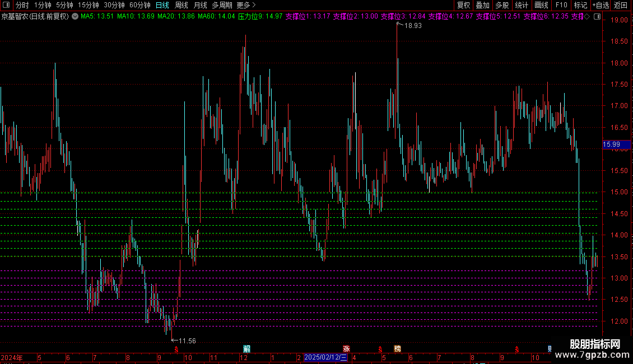The width and height of the screenshot is (633, 364).
Task: Click the 叠加 overlay button
Action: [x=482, y=5]
